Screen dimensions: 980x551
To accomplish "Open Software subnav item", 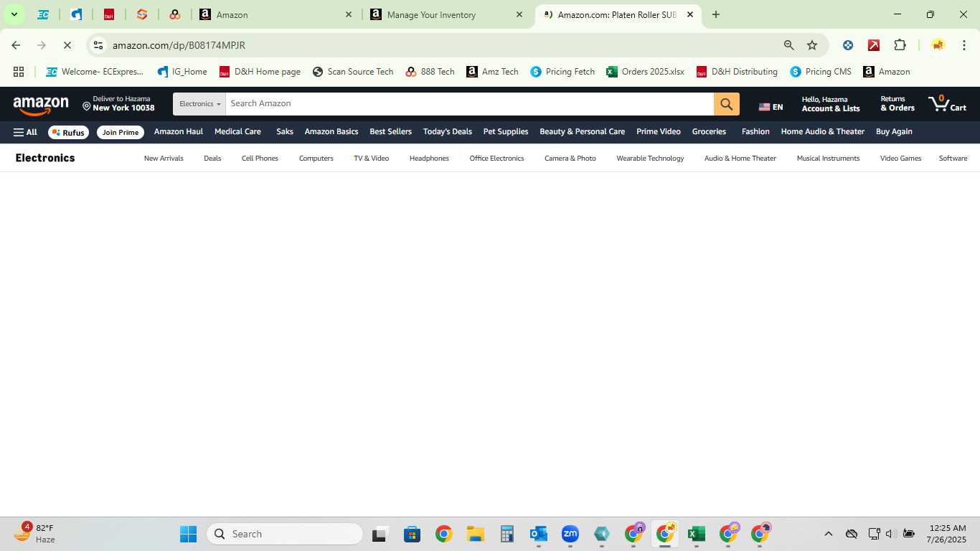I will [x=953, y=159].
